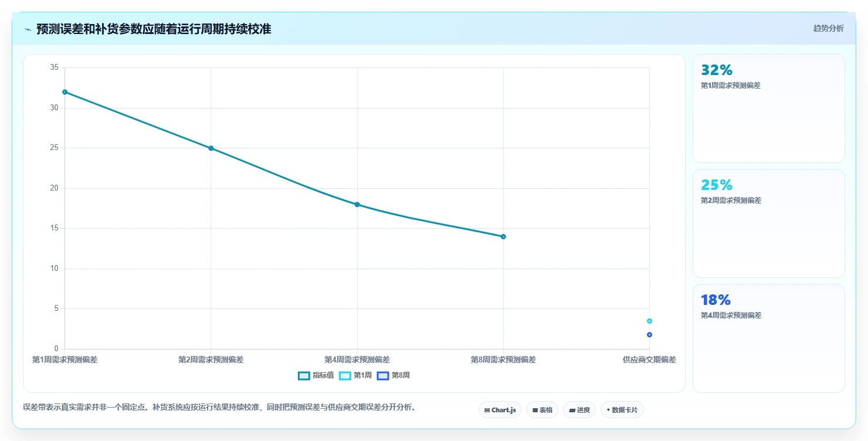
Task: Open the 25% 第2周需求预测偏差 card
Action: point(768,223)
